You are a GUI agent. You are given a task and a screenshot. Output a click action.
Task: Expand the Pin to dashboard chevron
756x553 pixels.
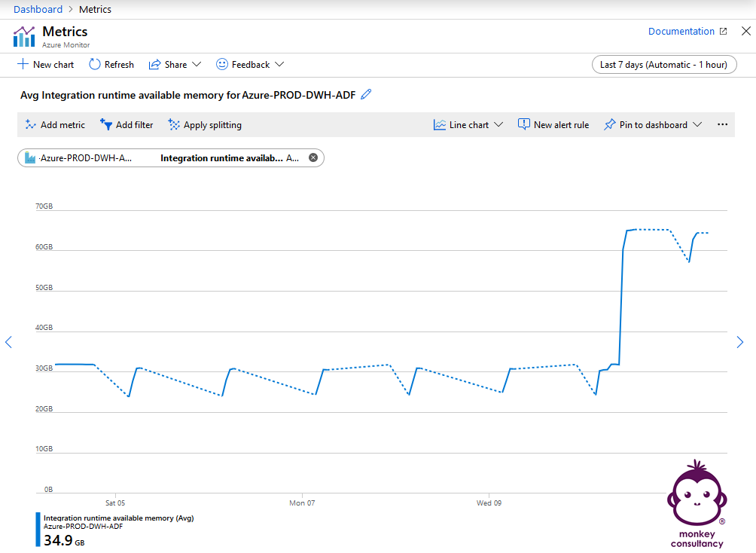pyautogui.click(x=697, y=124)
